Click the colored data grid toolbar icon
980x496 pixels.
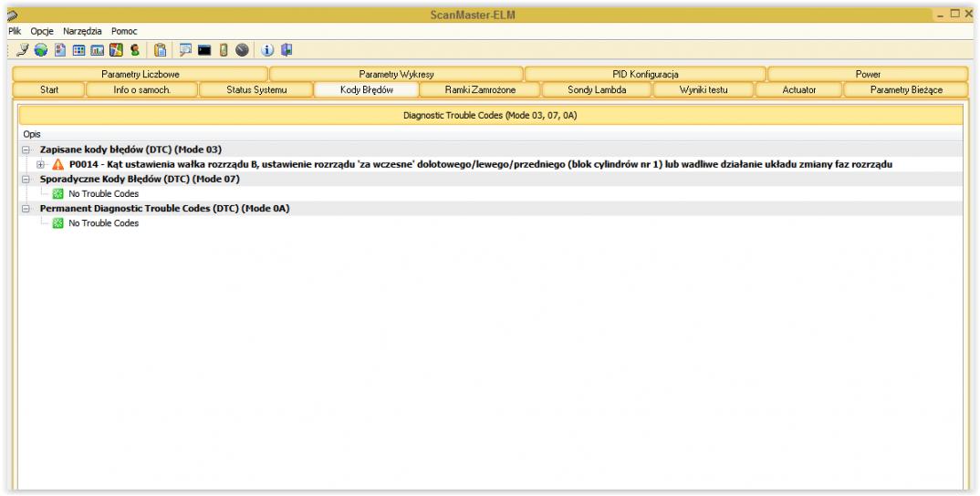[x=78, y=50]
